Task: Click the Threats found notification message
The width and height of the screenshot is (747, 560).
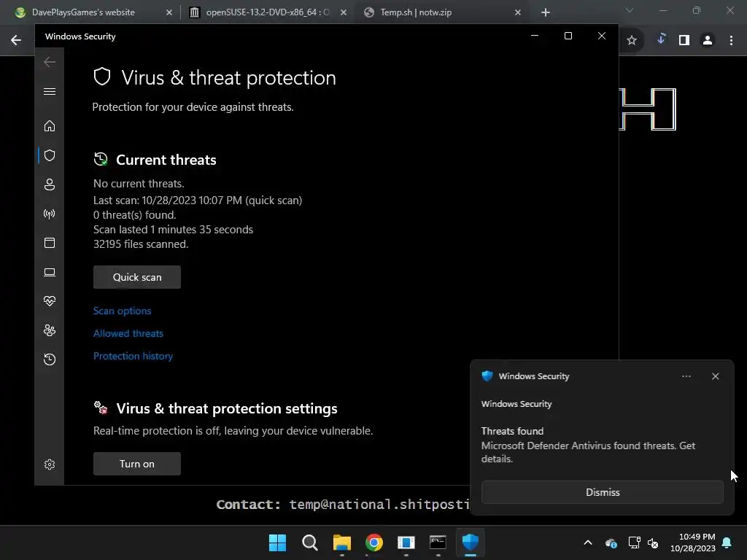Action: pyautogui.click(x=588, y=446)
